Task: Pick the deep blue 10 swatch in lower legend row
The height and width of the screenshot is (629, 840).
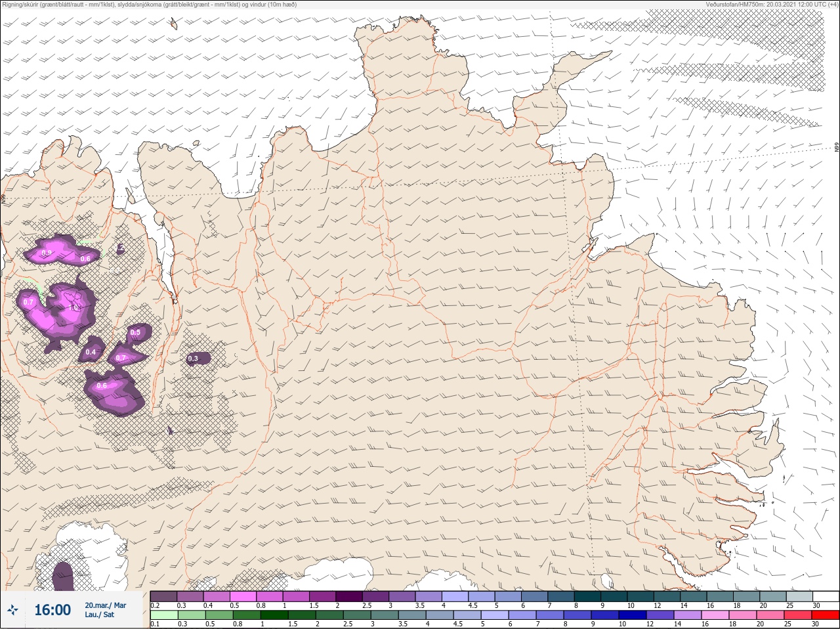Action: pyautogui.click(x=633, y=615)
